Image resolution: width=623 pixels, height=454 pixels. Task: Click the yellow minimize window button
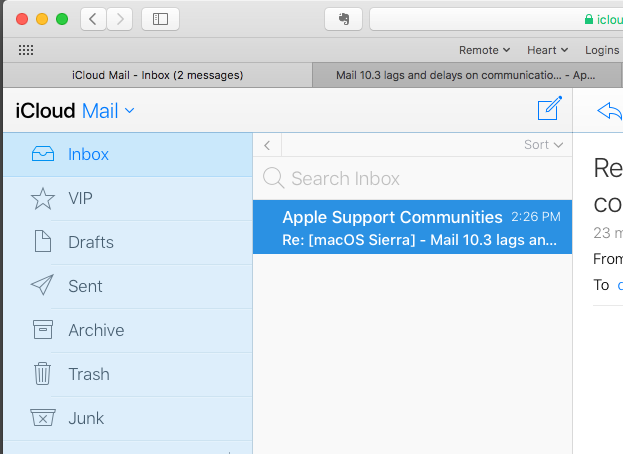(x=42, y=19)
